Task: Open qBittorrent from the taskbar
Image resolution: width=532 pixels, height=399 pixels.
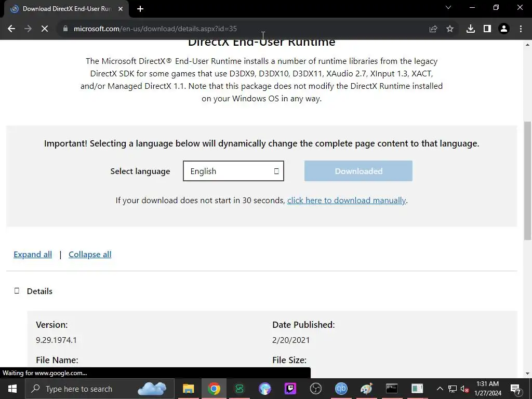Action: [341, 389]
